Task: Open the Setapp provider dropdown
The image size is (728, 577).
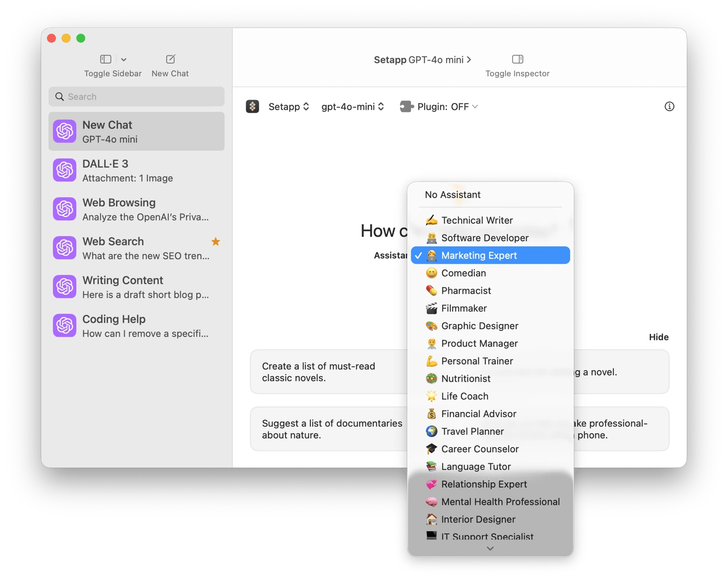Action: tap(289, 107)
